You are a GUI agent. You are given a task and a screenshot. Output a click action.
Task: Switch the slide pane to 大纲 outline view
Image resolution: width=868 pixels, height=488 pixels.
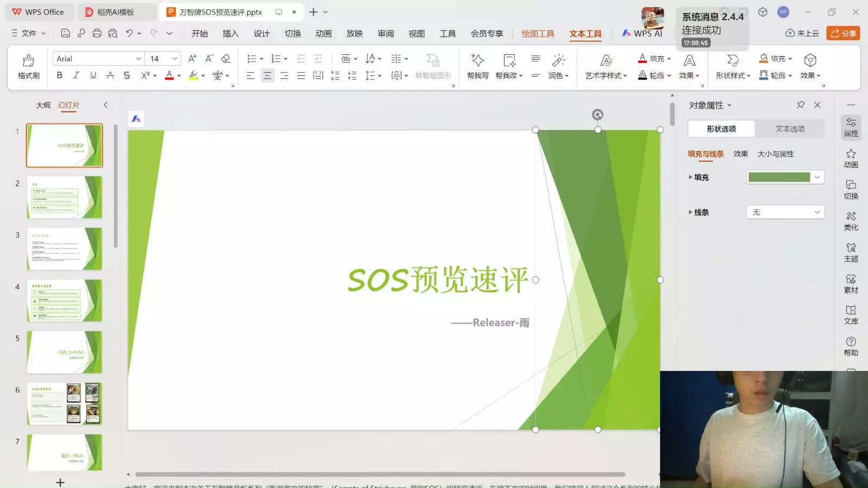43,105
